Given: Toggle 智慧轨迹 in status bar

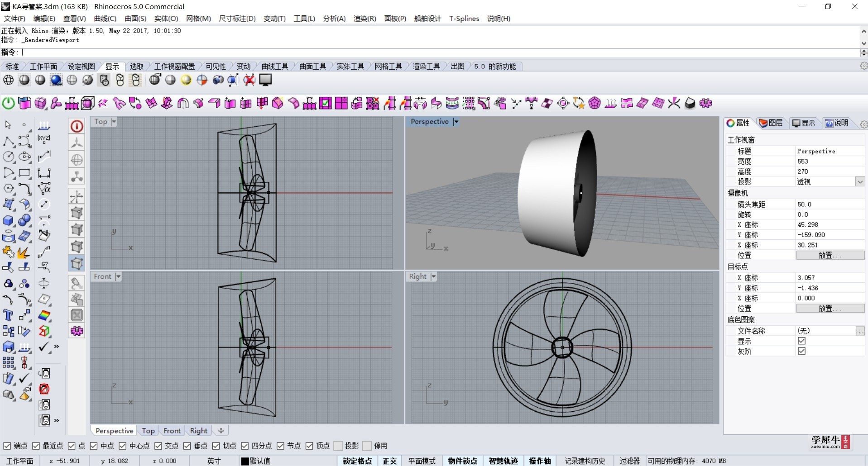Looking at the screenshot, I should pyautogui.click(x=503, y=461).
